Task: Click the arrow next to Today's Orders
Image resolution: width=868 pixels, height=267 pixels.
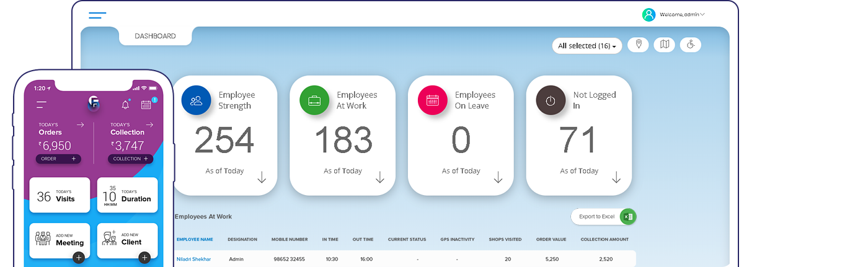Action: (x=80, y=125)
